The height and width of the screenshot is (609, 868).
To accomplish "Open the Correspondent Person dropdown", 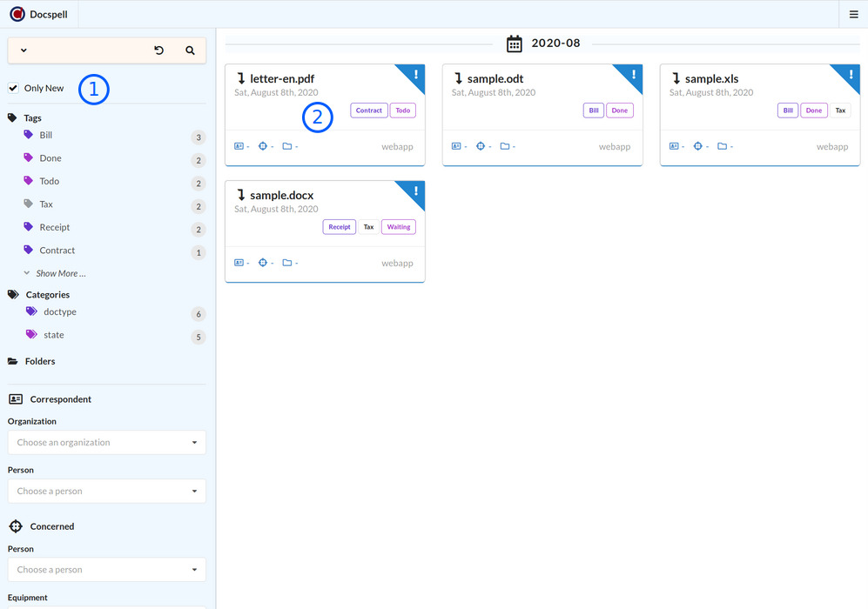I will coord(106,491).
